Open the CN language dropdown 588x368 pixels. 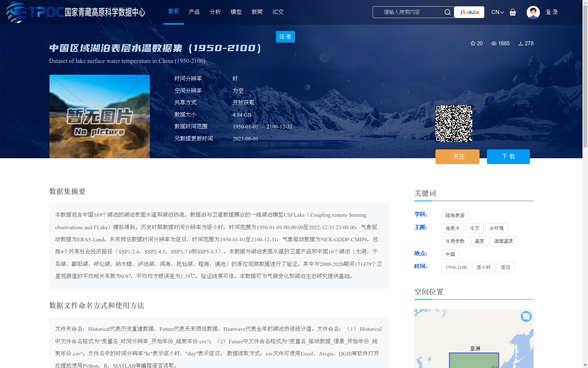point(497,12)
